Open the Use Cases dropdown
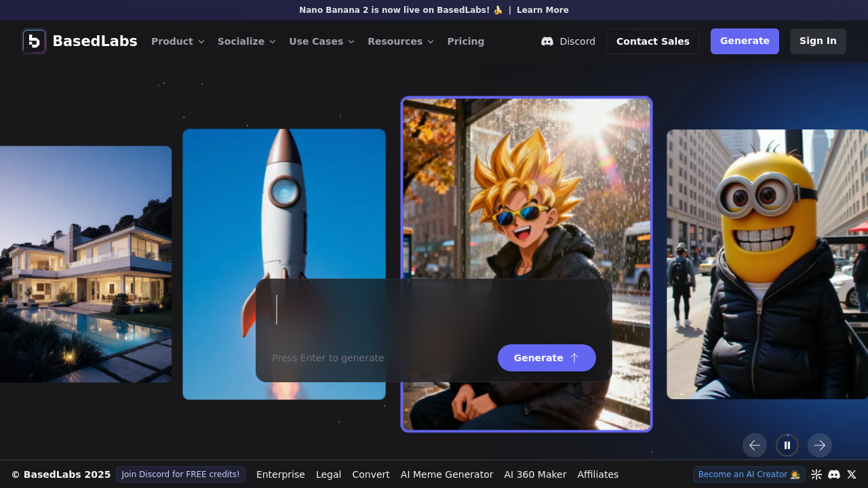This screenshot has width=868, height=488. tap(321, 41)
